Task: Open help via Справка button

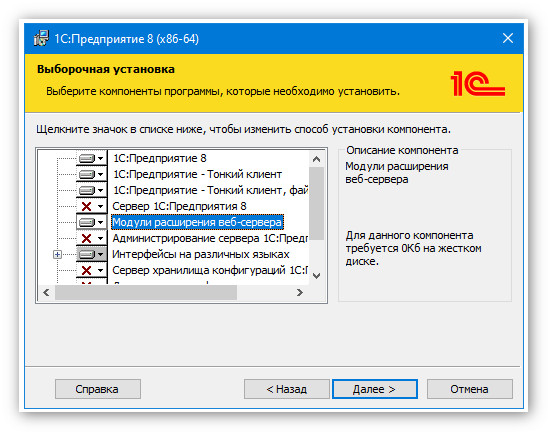Action: [x=98, y=389]
